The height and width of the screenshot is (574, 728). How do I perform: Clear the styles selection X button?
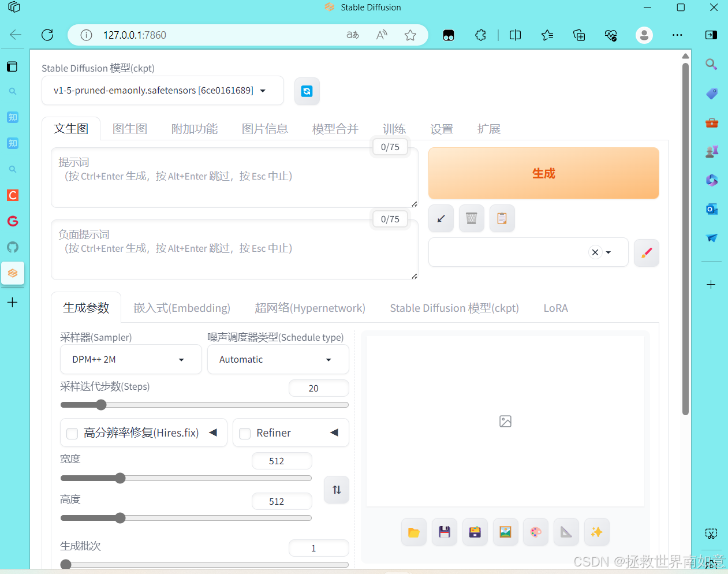(x=595, y=252)
